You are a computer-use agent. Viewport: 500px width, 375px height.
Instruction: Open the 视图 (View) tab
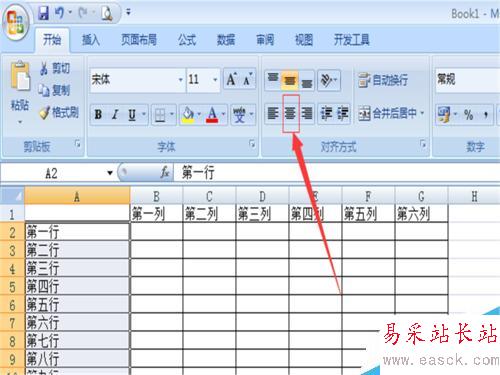(x=304, y=40)
